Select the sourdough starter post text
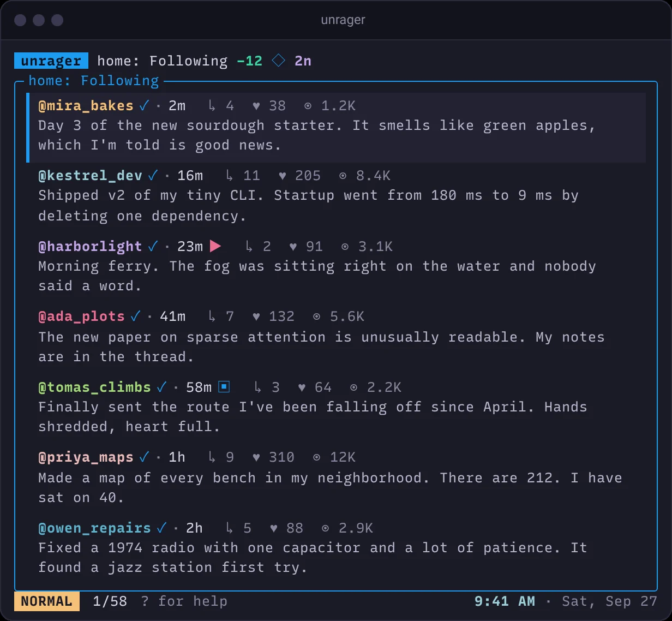 click(316, 135)
